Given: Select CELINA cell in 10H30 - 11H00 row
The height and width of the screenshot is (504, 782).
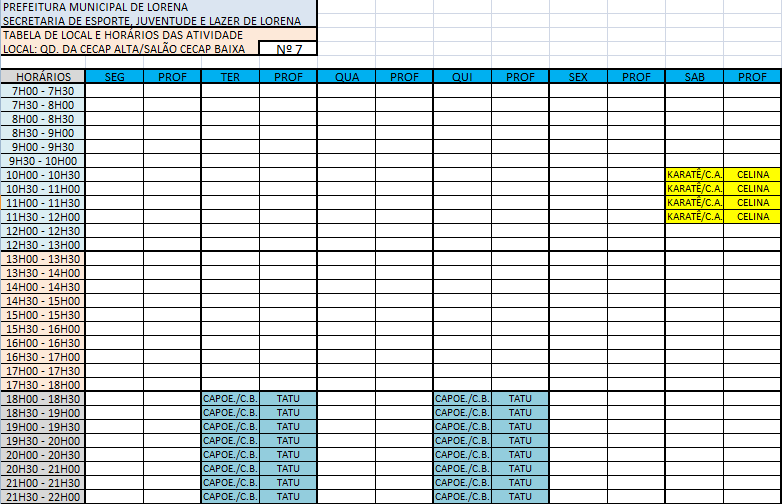Looking at the screenshot, I should (x=752, y=188).
